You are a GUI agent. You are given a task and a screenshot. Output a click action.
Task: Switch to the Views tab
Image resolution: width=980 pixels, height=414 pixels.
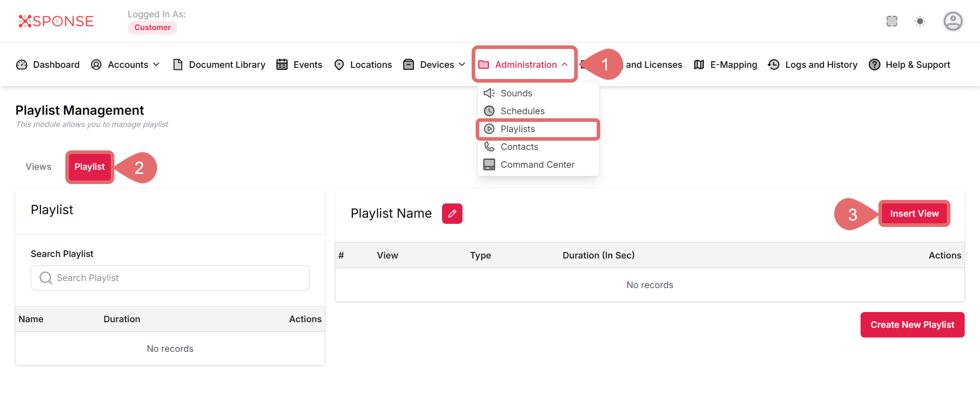(x=38, y=167)
